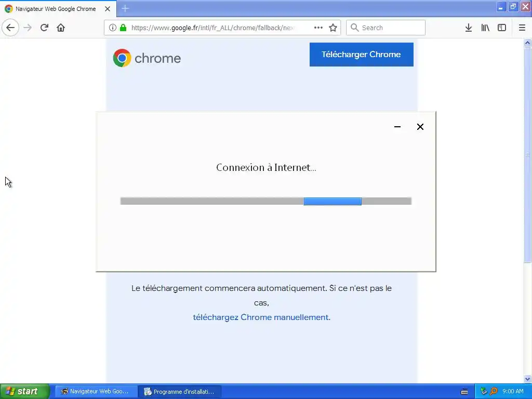Minimize the browser window
Screen dimensions: 532x399
(501, 7)
